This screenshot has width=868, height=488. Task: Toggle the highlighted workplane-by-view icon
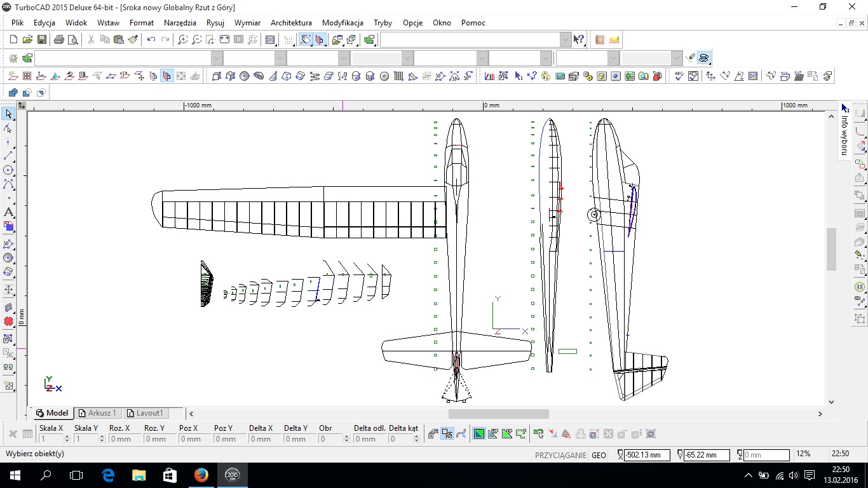click(167, 76)
